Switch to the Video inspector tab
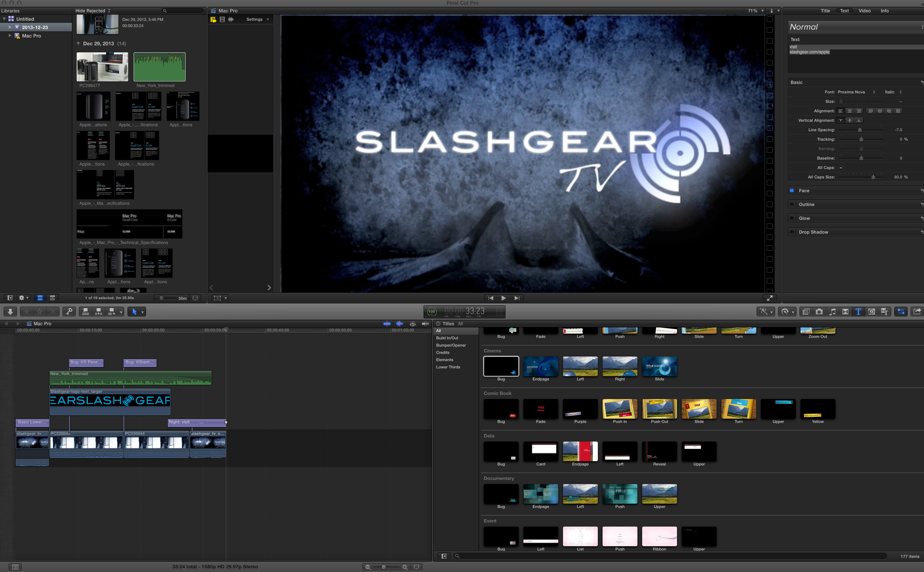Screen dimensions: 924x572 click(x=864, y=11)
